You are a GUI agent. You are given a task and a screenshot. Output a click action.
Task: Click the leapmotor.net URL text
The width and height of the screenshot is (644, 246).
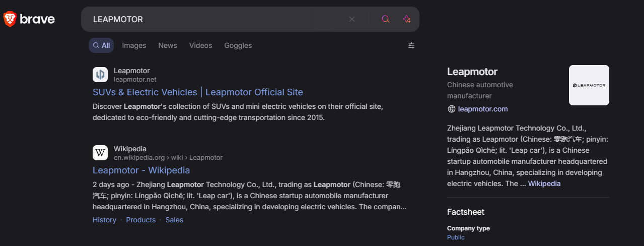click(x=135, y=80)
